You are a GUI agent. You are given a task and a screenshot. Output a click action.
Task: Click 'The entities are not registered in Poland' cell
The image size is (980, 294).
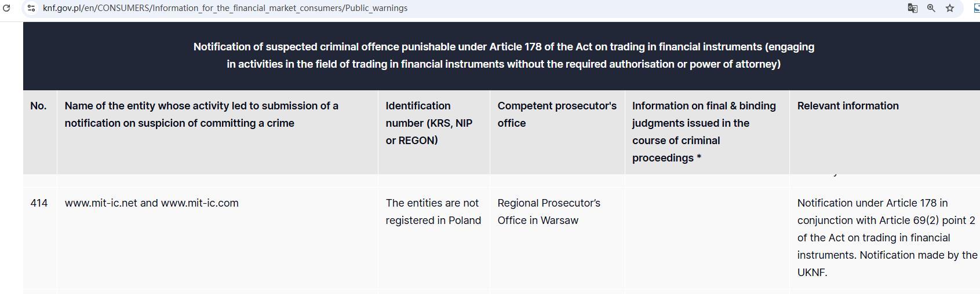tap(433, 212)
